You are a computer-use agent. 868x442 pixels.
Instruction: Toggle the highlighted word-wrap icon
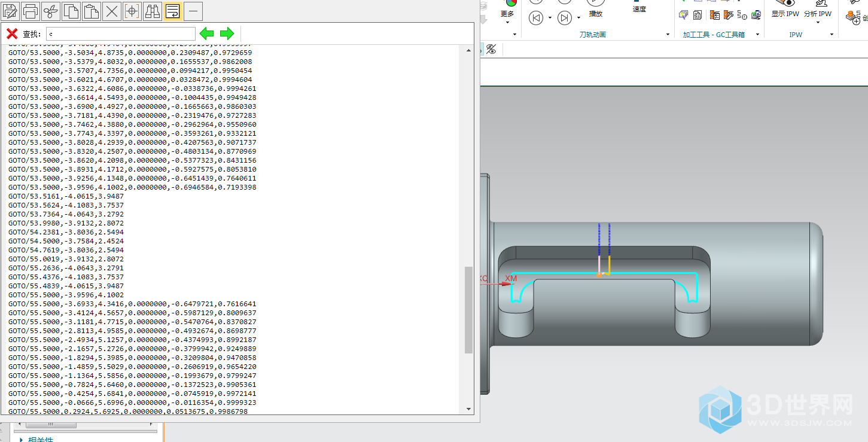click(x=172, y=11)
